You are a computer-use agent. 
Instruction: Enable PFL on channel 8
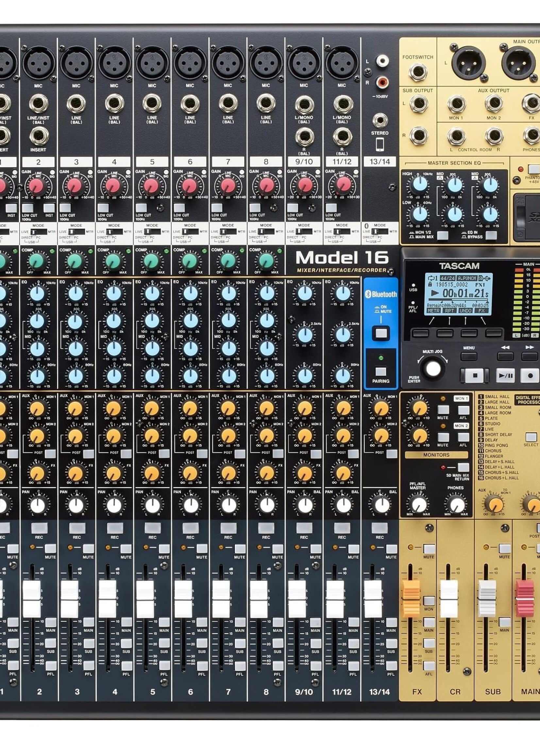coord(278,666)
